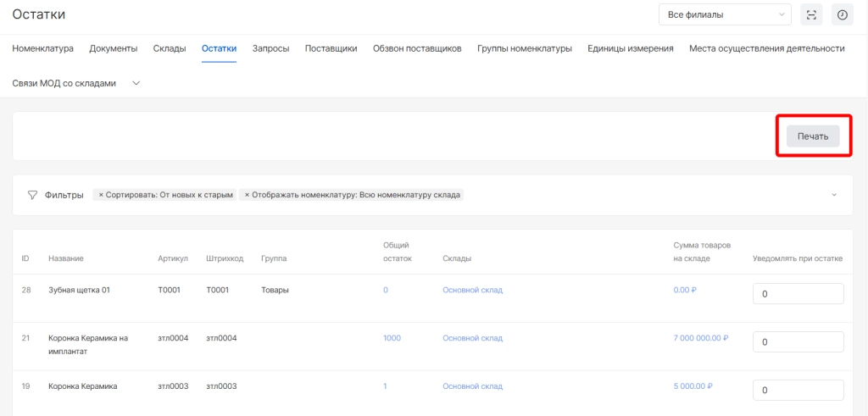Expand the chevron after 'Связи МОД со складами'
Image resolution: width=868 pixels, height=416 pixels.
[x=136, y=83]
